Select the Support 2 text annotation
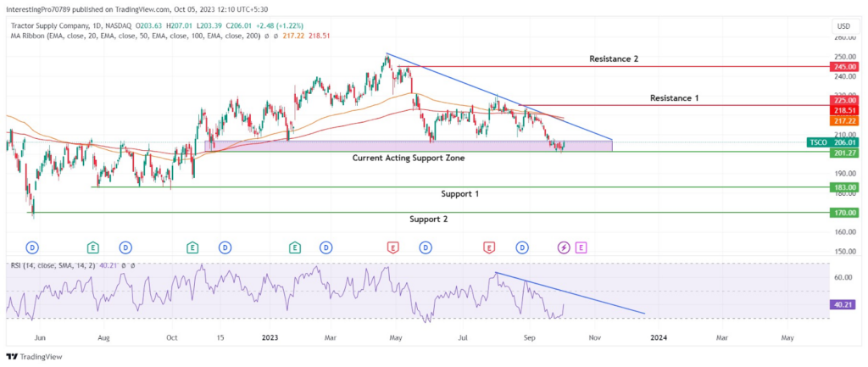This screenshot has width=868, height=367. [x=428, y=220]
